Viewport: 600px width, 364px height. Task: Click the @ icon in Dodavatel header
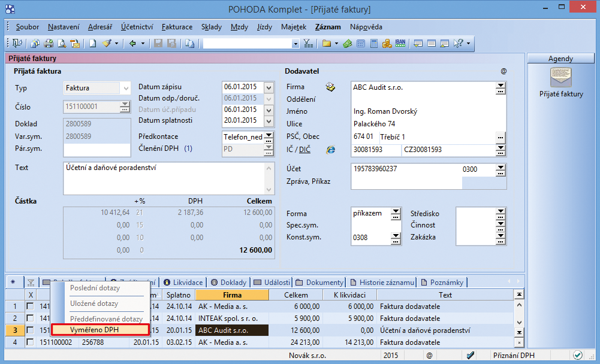pyautogui.click(x=503, y=71)
